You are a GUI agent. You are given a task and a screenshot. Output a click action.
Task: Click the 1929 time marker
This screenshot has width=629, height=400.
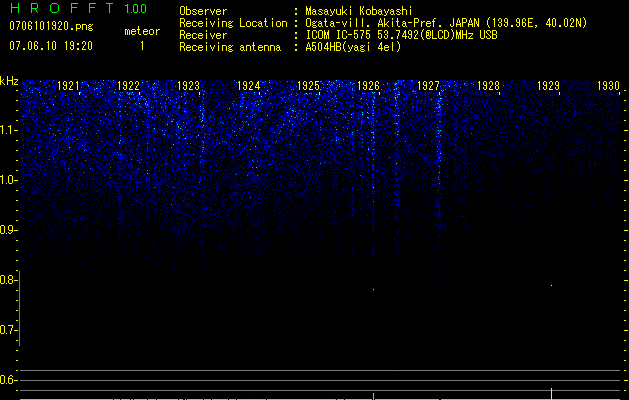click(x=548, y=85)
